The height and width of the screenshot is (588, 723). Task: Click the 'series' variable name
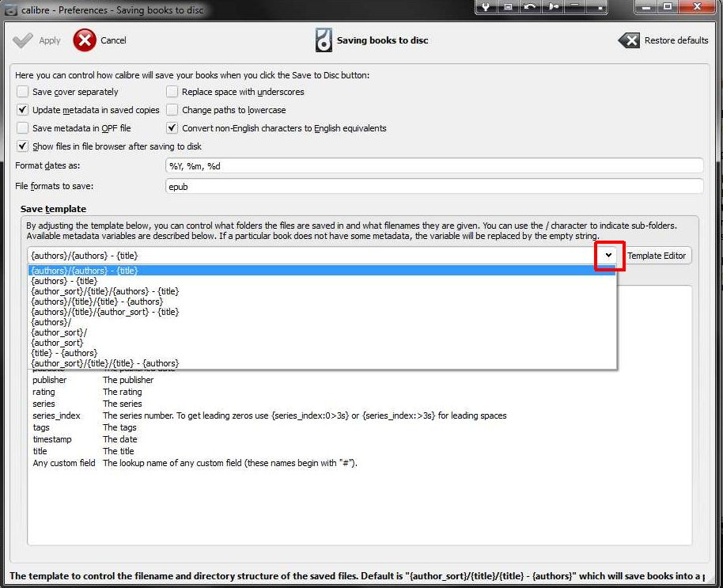click(44, 404)
